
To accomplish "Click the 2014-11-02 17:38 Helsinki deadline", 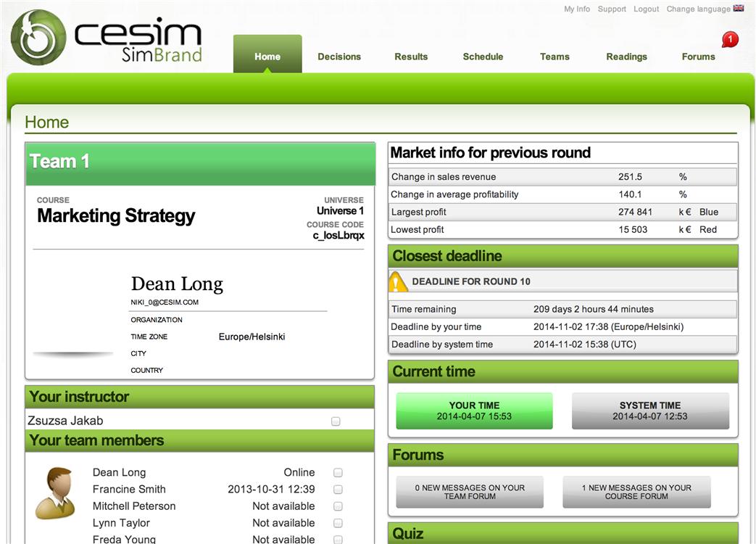I will click(608, 327).
